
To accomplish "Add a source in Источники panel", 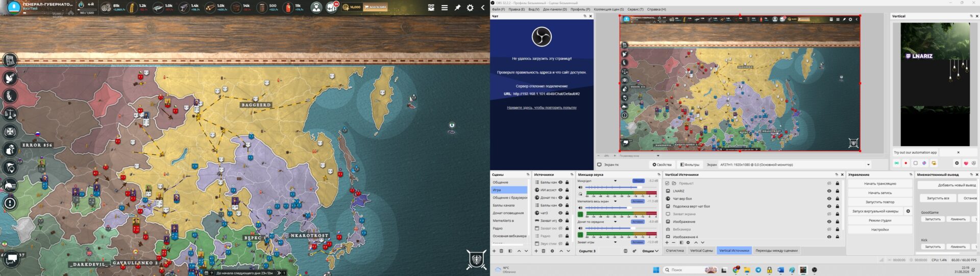I will pyautogui.click(x=536, y=251).
